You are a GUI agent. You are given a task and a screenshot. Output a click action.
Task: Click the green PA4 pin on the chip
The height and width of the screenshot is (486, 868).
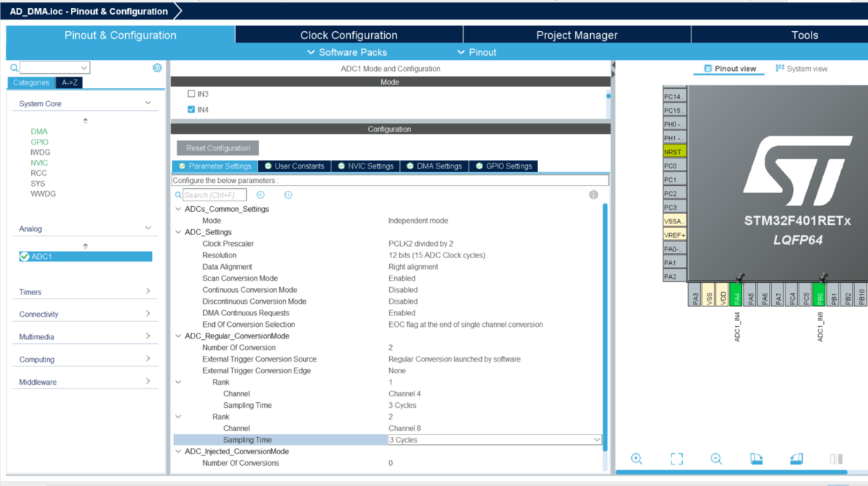(x=736, y=294)
